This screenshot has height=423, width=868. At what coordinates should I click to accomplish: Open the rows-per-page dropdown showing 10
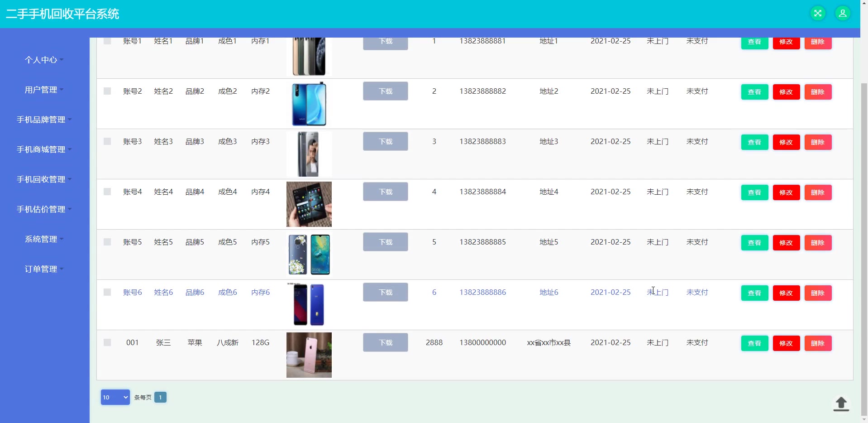point(115,397)
